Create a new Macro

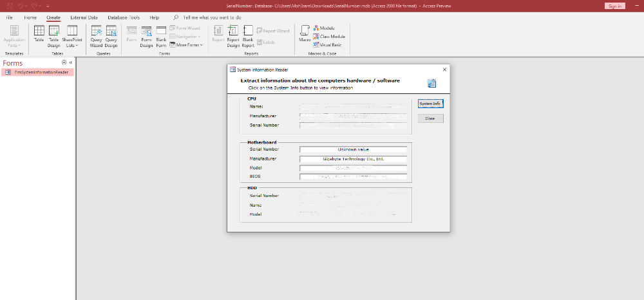[305, 34]
